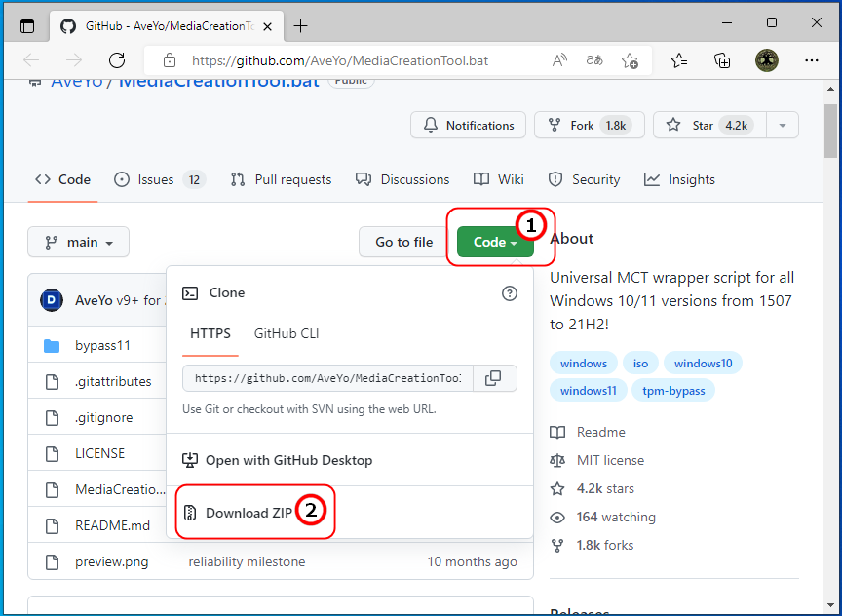Click the Notifications button

[468, 125]
